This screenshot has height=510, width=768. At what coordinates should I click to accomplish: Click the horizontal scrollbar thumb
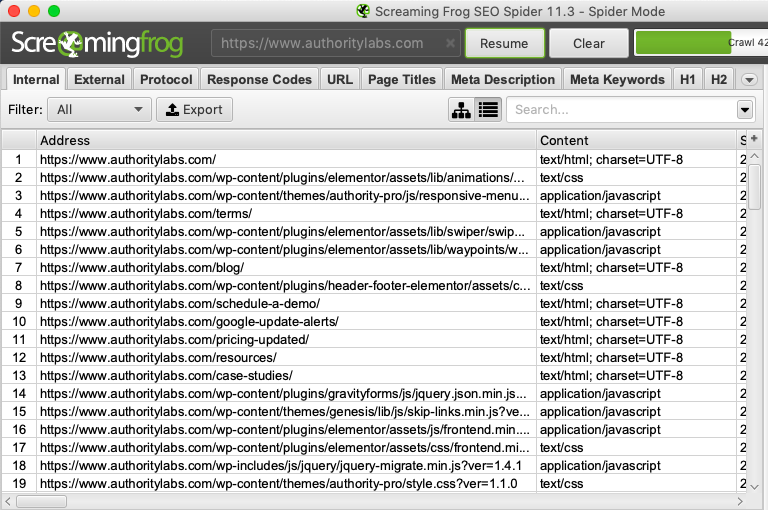(x=42, y=502)
